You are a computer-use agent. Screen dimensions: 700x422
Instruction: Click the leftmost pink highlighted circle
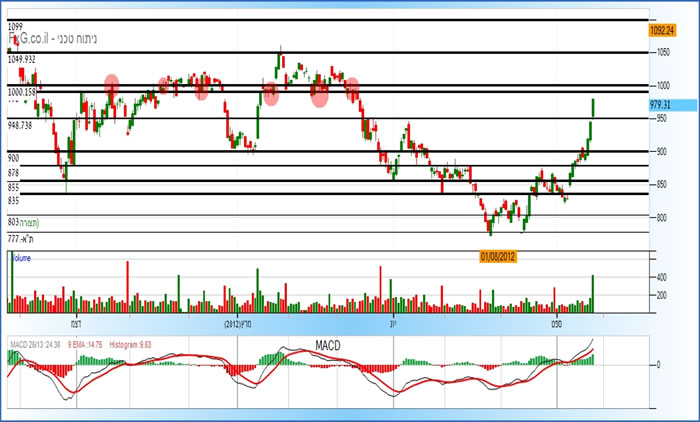click(112, 86)
